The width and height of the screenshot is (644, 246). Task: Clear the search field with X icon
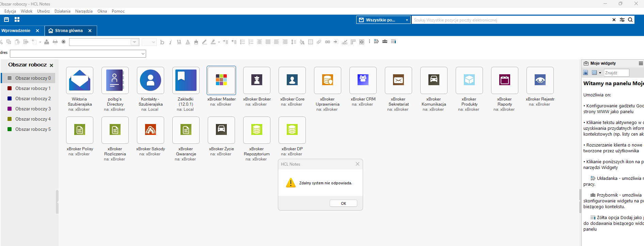tap(614, 20)
